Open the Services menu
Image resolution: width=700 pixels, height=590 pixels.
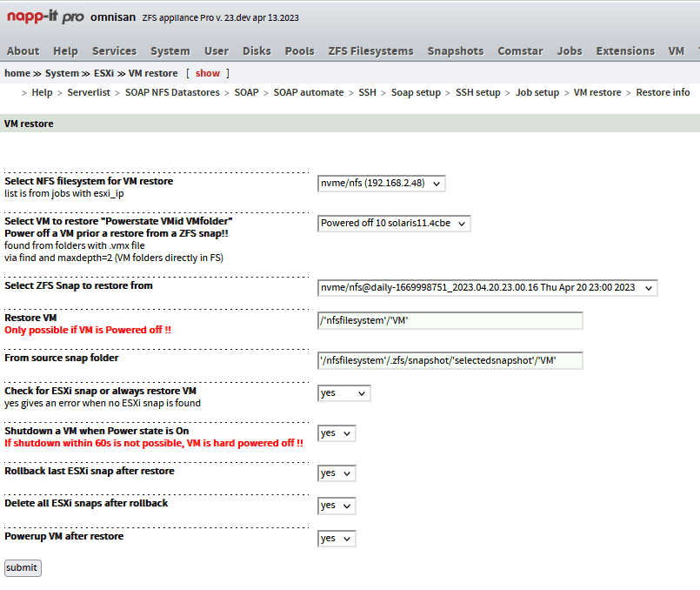tap(114, 51)
